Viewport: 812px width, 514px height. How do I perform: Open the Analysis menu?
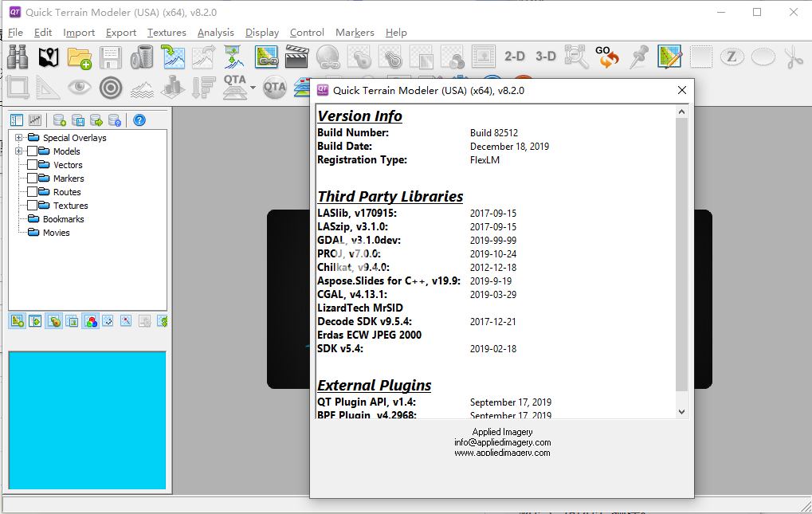[x=215, y=33]
